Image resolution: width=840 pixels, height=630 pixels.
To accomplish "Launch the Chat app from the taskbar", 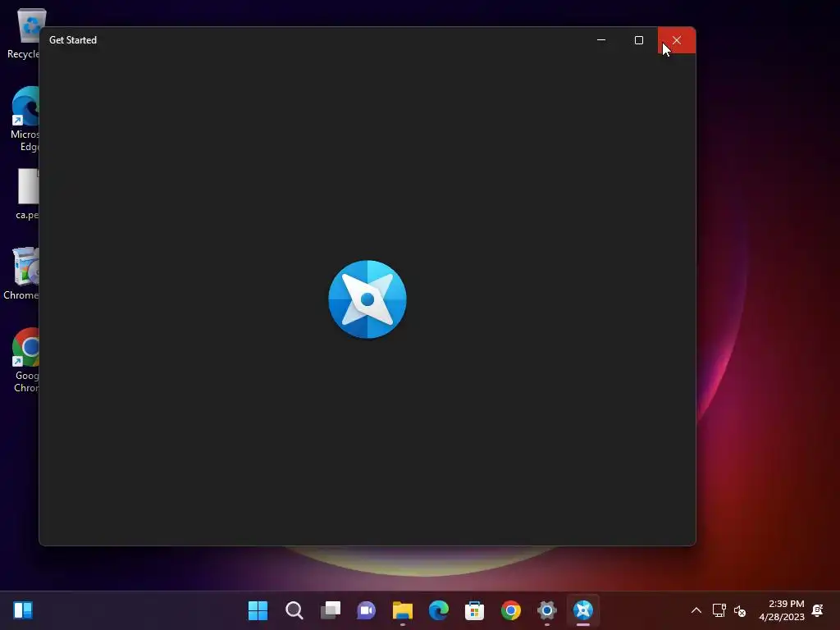I will (x=367, y=610).
